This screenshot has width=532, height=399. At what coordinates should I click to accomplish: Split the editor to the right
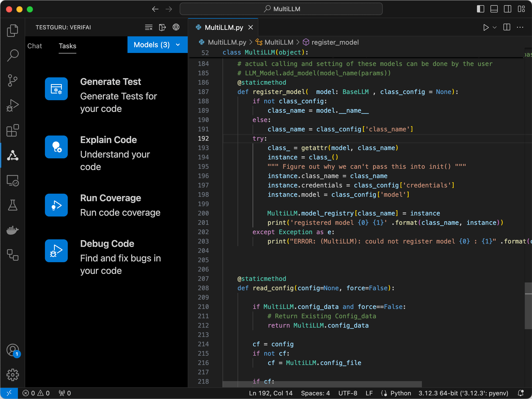[507, 27]
